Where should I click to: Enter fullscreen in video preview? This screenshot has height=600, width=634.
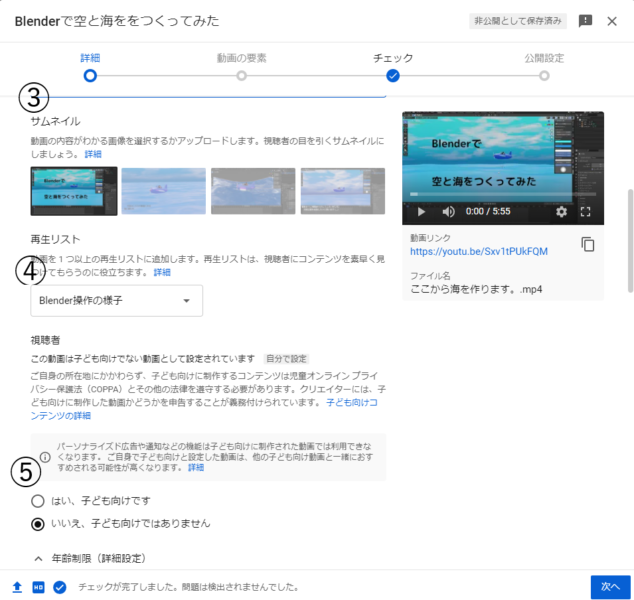point(585,211)
